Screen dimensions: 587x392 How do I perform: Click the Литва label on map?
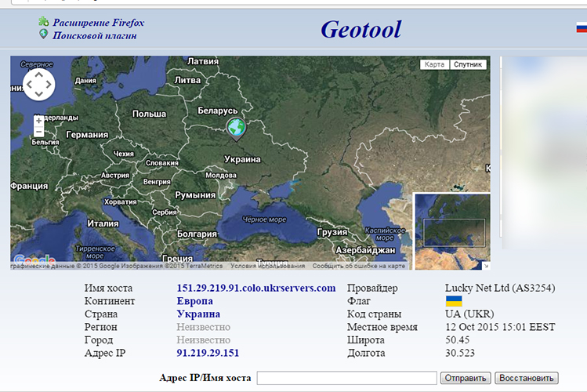[187, 80]
